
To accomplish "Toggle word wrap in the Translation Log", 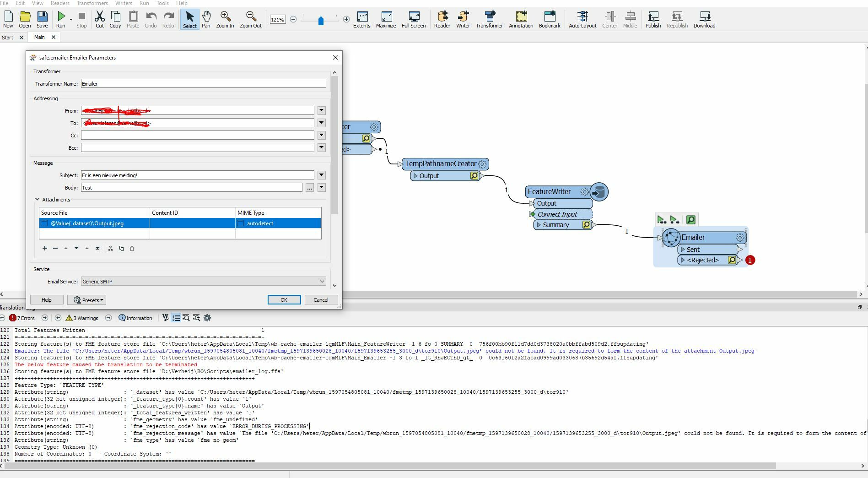I will click(165, 318).
